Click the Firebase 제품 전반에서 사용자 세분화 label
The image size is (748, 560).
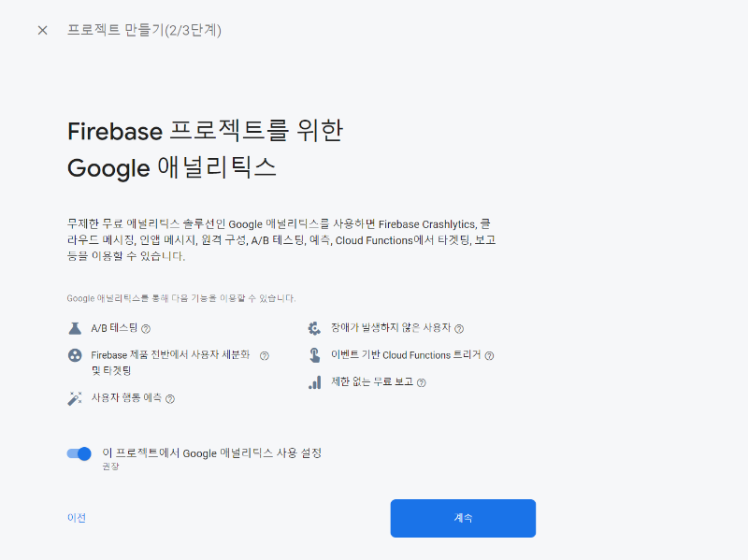point(170,363)
